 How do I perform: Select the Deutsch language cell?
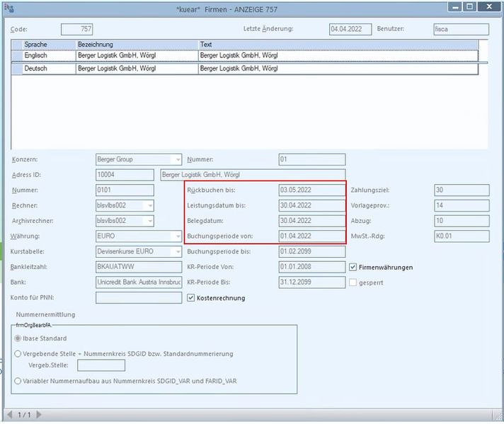pyautogui.click(x=49, y=69)
